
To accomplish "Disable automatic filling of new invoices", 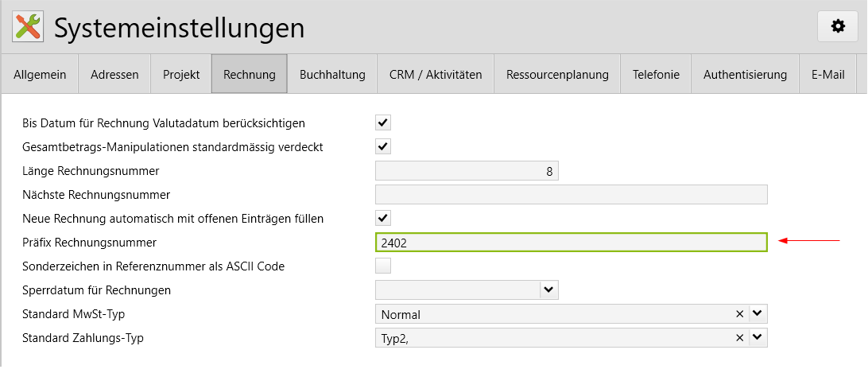I will click(x=383, y=218).
